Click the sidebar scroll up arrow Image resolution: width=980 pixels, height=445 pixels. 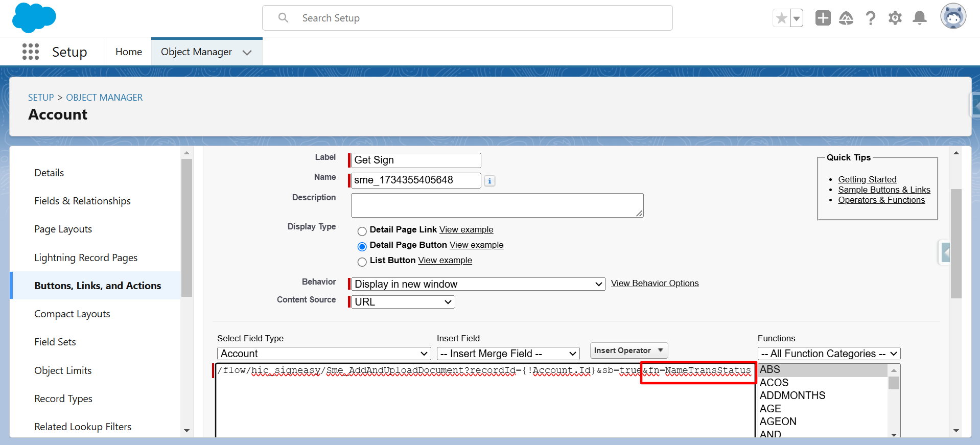click(186, 153)
